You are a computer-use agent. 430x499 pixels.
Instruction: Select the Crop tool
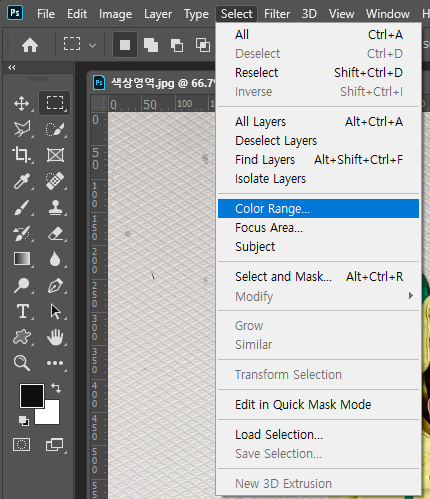click(21, 155)
